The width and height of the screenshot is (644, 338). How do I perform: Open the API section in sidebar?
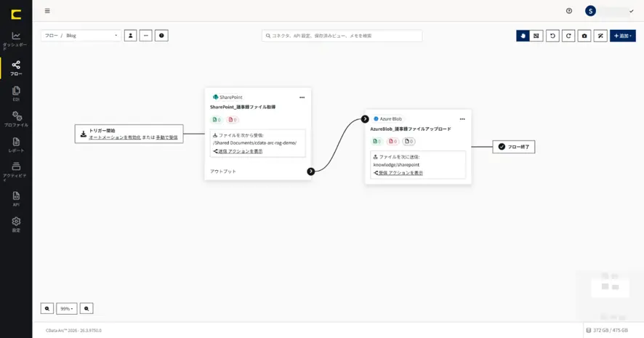click(x=16, y=198)
